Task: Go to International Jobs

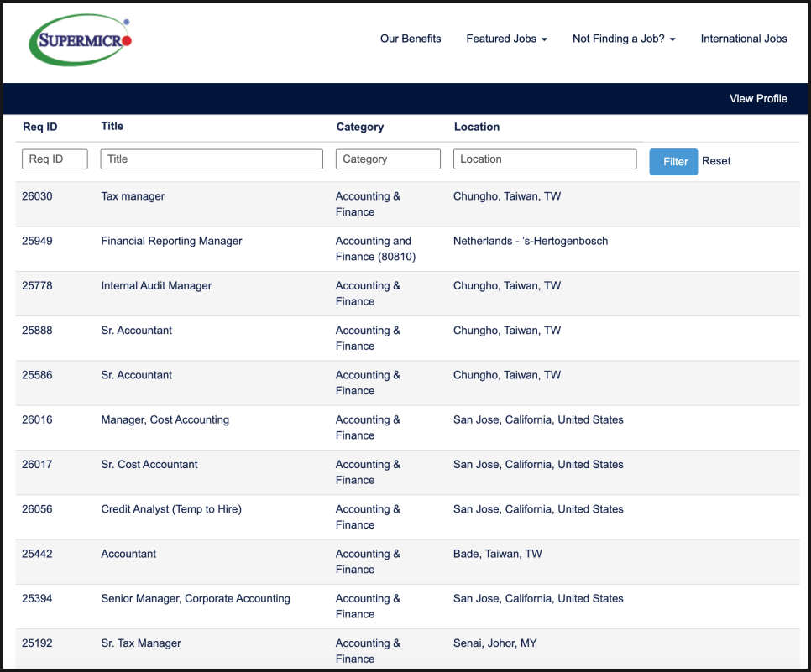Action: [744, 39]
